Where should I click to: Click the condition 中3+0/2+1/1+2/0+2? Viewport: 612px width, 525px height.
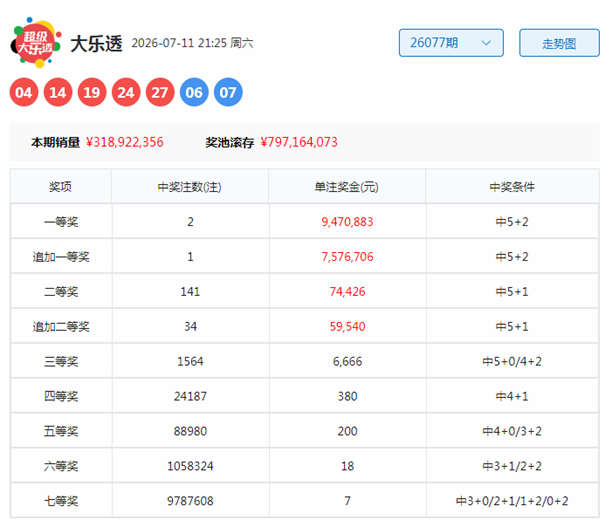tap(512, 501)
